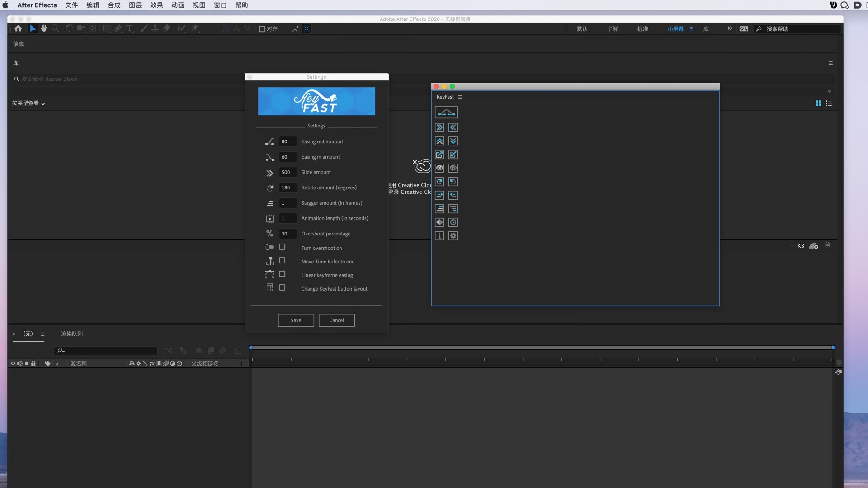Open the timeline (无) panel menu
Image resolution: width=868 pixels, height=488 pixels.
tap(42, 334)
